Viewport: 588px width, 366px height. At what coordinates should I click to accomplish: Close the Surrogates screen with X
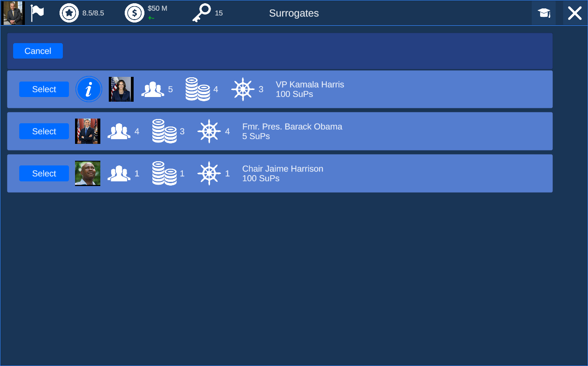coord(574,13)
